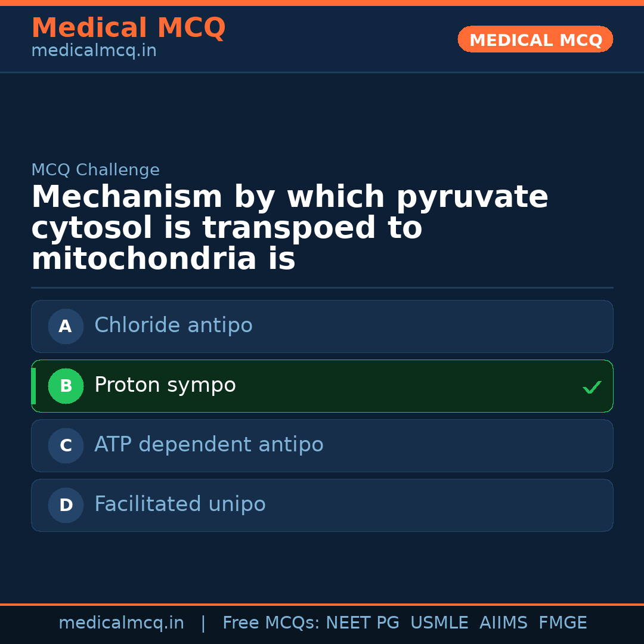This screenshot has width=644, height=644.
Task: Click FMGE in the footer
Action: (x=562, y=623)
